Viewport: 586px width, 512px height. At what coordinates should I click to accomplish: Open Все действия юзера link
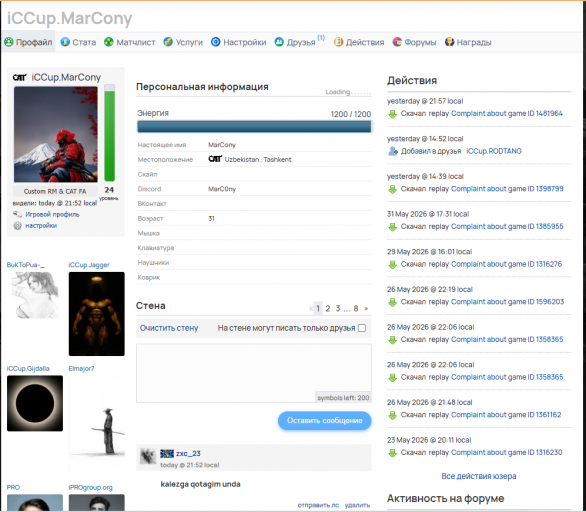click(479, 476)
